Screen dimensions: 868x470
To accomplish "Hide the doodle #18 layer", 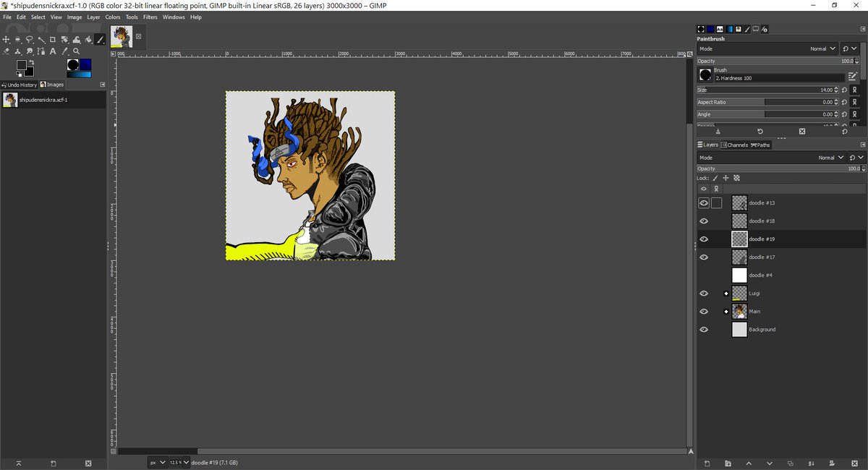I will (704, 221).
